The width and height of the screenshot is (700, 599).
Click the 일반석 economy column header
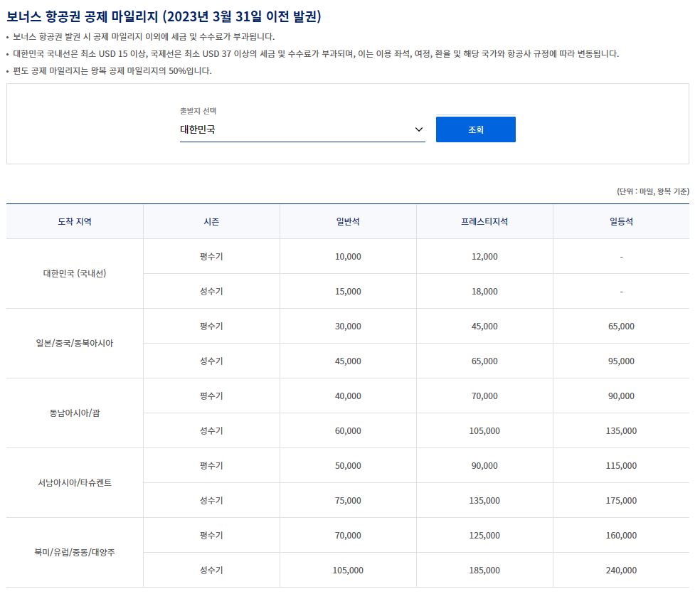pyautogui.click(x=346, y=222)
